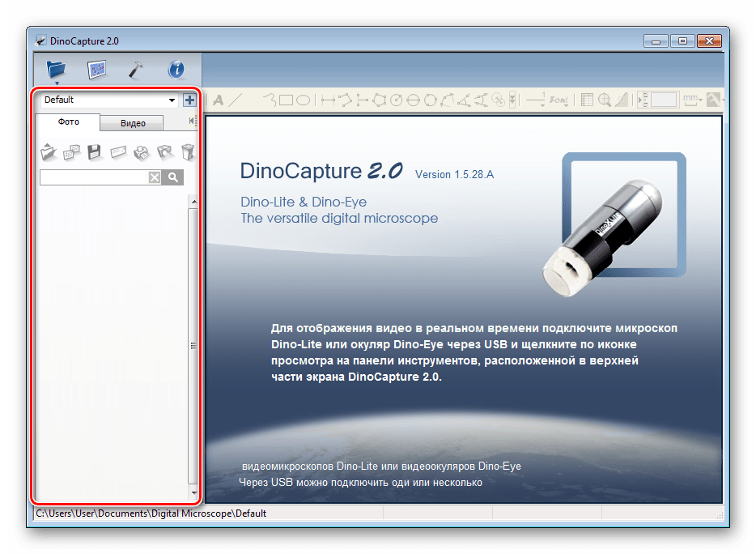Viewport: 756px width, 554px height.
Task: Click the gallery scrollbar down arrow
Action: [193, 492]
